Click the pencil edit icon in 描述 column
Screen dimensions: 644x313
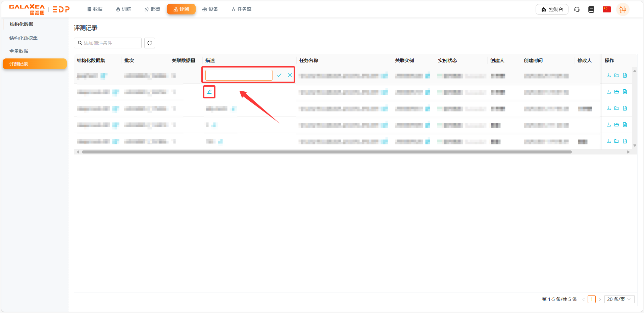(209, 92)
